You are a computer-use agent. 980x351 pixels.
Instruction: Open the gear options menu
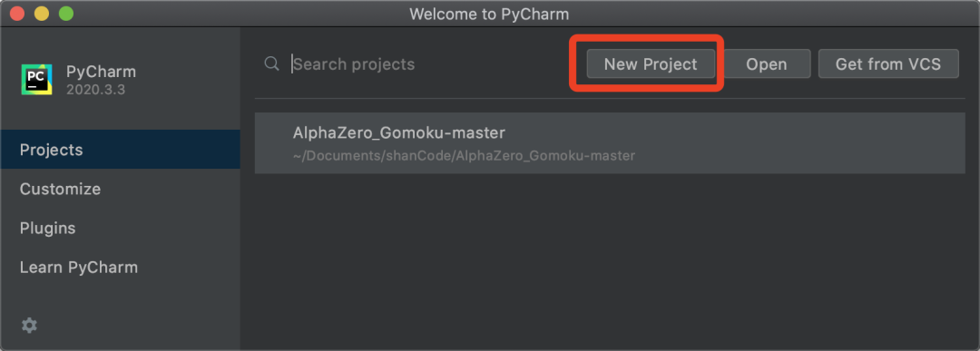[29, 325]
